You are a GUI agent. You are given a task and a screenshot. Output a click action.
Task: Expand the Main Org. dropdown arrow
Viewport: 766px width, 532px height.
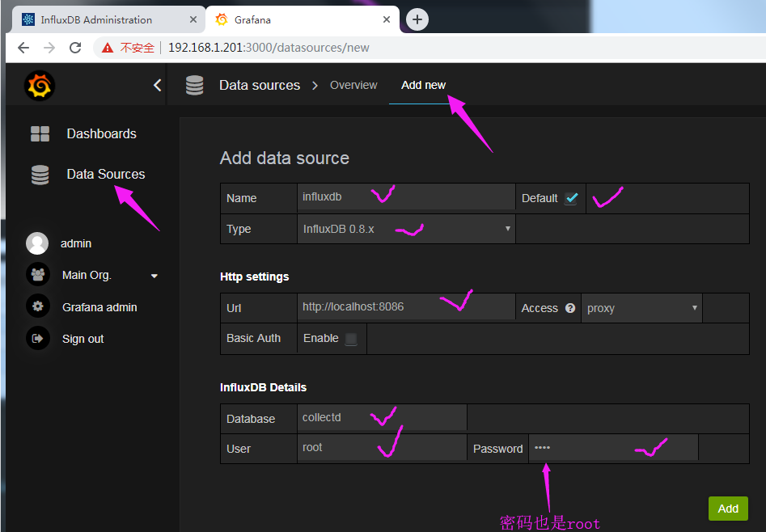pyautogui.click(x=154, y=276)
